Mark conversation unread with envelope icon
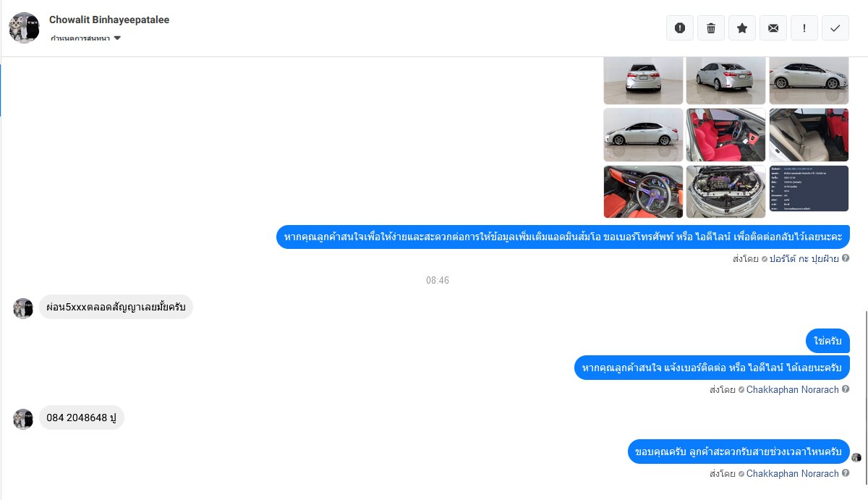Viewport: 868px width, 500px height. [x=773, y=28]
